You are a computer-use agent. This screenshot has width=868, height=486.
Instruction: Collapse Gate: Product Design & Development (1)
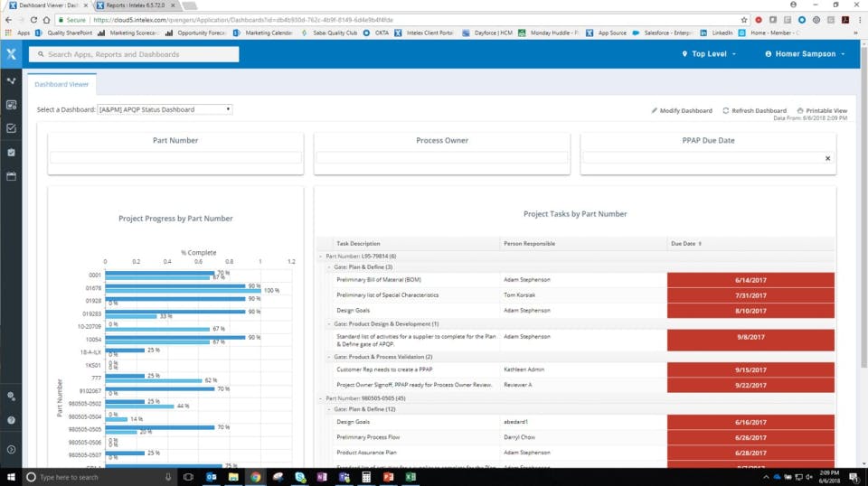(x=329, y=324)
